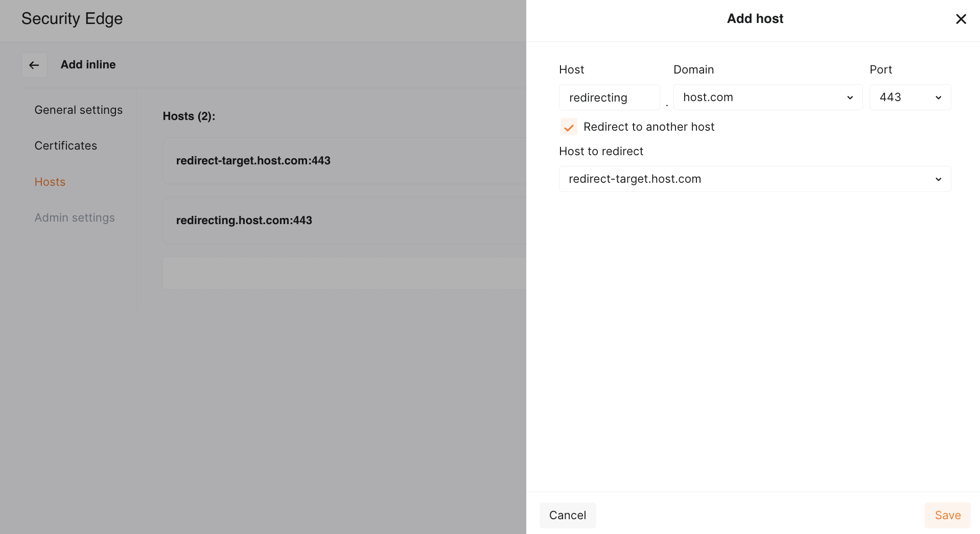Click the empty add-host placeholder row

point(343,273)
